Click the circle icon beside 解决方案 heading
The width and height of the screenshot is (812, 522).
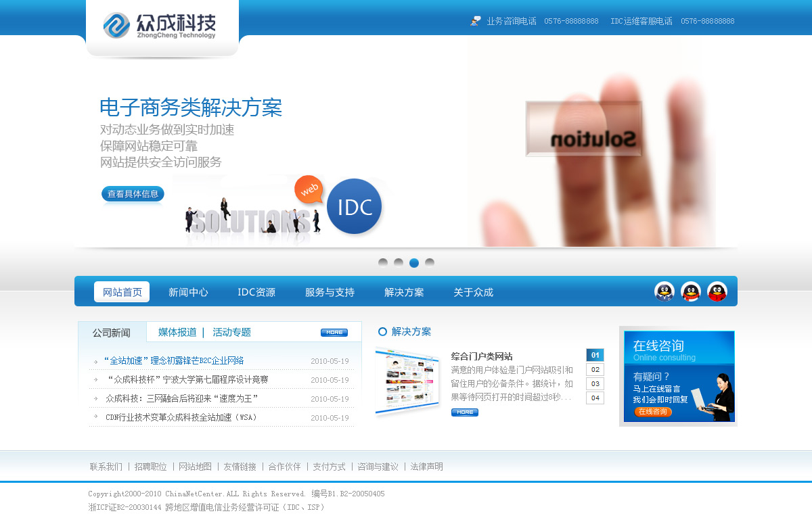click(x=382, y=331)
